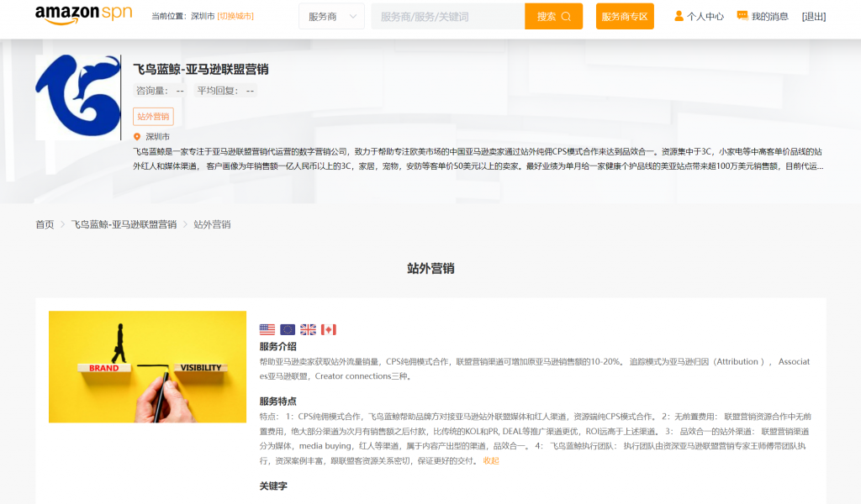
Task: Click the 服务特点 heading
Action: tap(277, 402)
